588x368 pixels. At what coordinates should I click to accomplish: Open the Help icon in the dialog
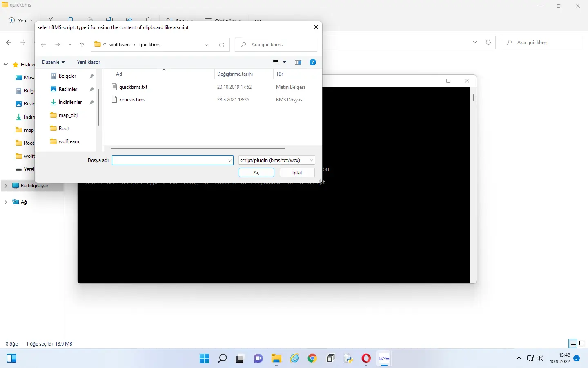pyautogui.click(x=313, y=62)
